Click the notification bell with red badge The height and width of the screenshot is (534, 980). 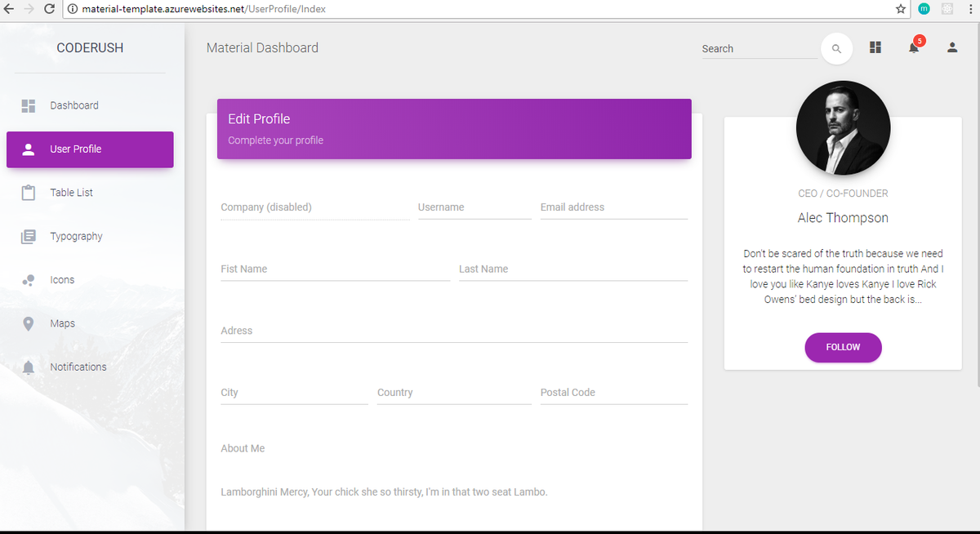[913, 47]
